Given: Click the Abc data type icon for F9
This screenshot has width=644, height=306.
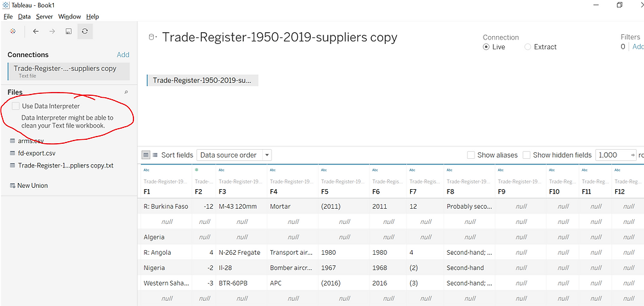Looking at the screenshot, I should pyautogui.click(x=501, y=170).
